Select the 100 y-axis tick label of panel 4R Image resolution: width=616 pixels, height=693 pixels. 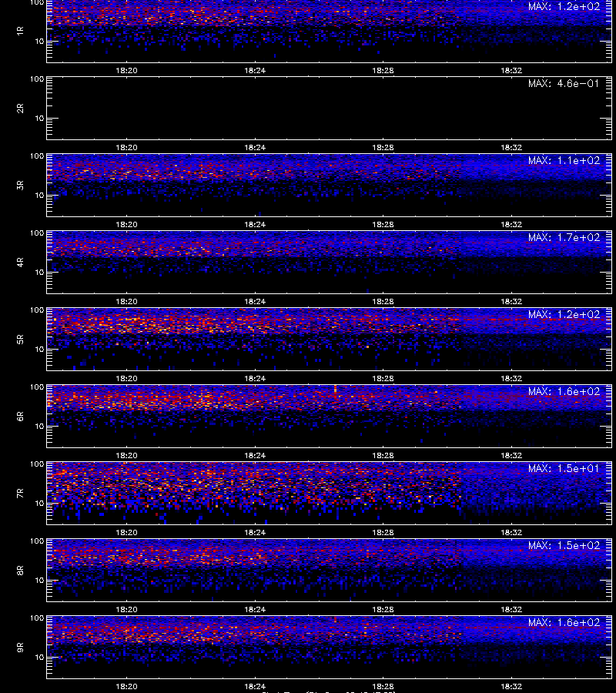pyautogui.click(x=37, y=233)
